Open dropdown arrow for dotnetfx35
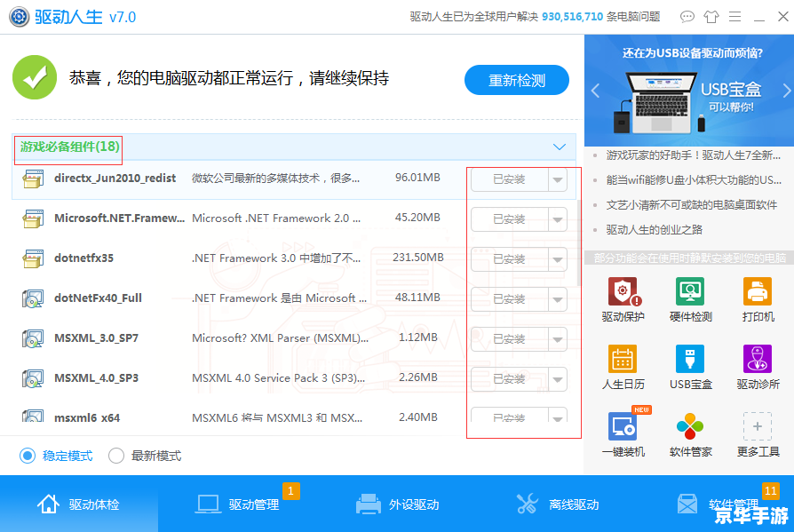794x532 pixels. [558, 259]
